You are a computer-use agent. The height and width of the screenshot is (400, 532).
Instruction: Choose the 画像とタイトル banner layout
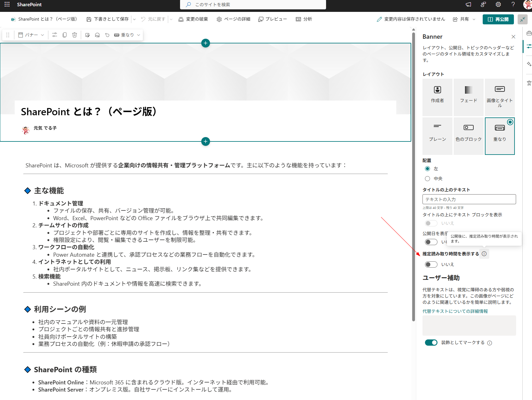coord(500,97)
